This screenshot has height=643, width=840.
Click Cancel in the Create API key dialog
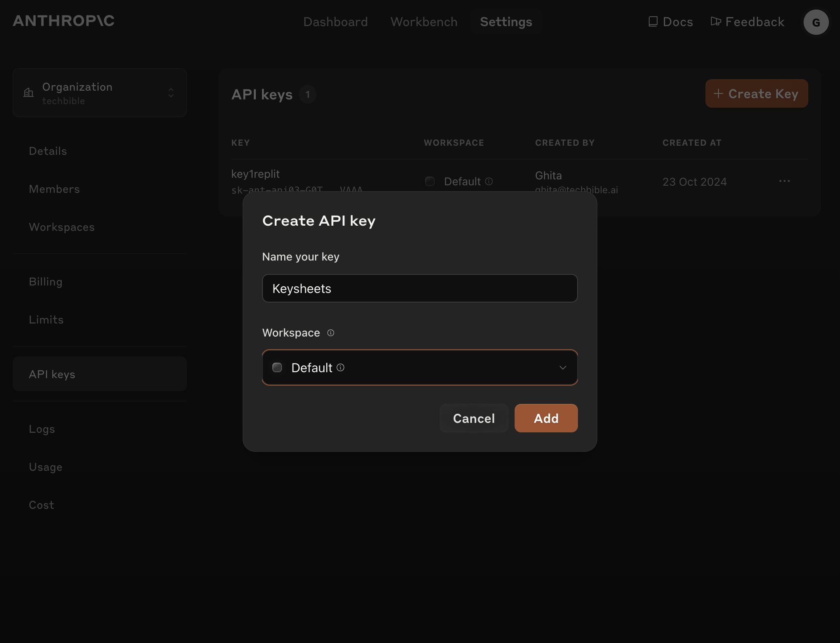(x=474, y=419)
